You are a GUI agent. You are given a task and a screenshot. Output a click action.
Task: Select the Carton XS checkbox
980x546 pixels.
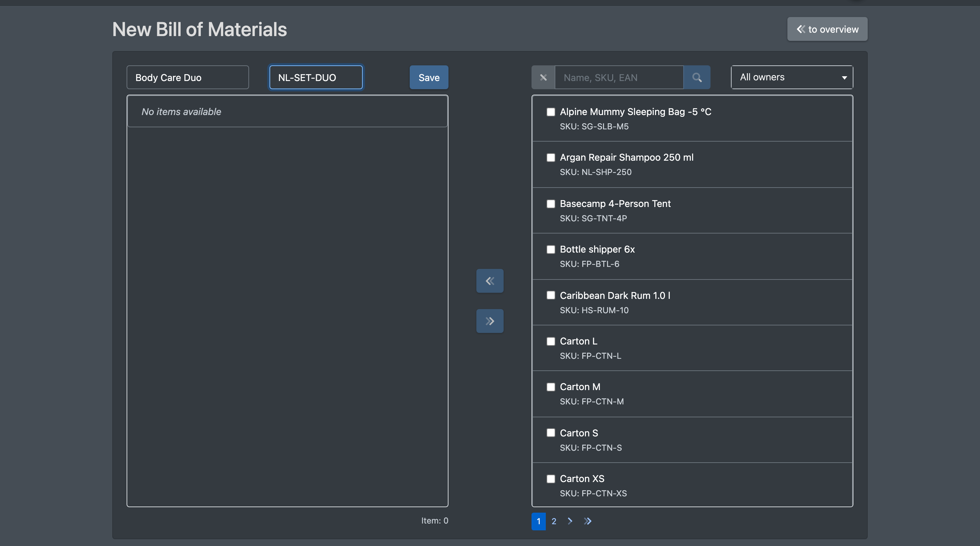tap(551, 479)
